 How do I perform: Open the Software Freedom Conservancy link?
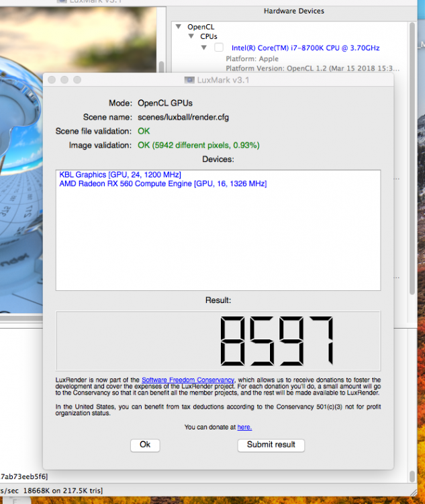click(188, 380)
